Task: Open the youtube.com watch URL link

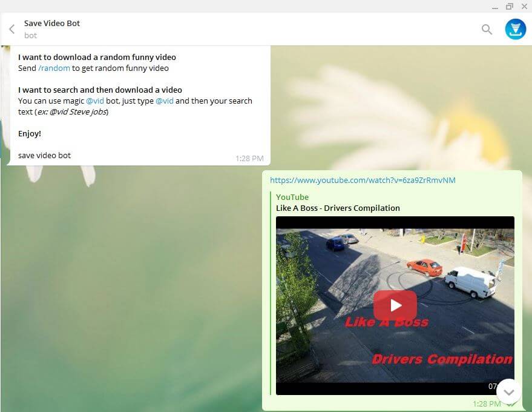Action: 363,180
